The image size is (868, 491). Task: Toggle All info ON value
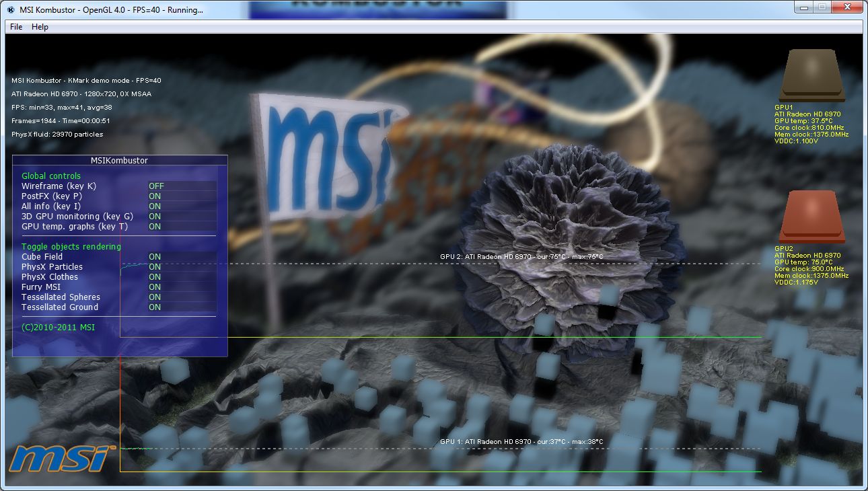[155, 206]
